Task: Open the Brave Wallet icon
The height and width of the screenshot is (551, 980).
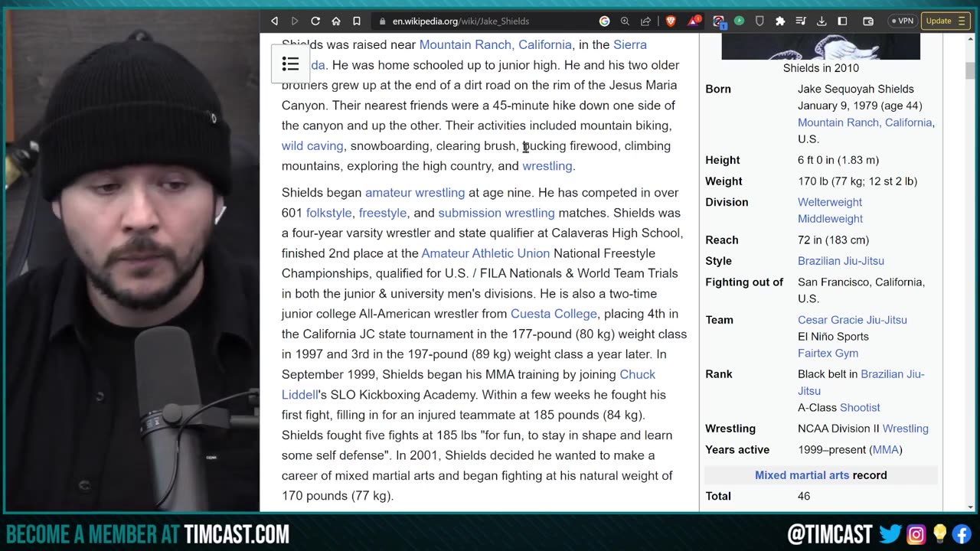Action: 868,21
